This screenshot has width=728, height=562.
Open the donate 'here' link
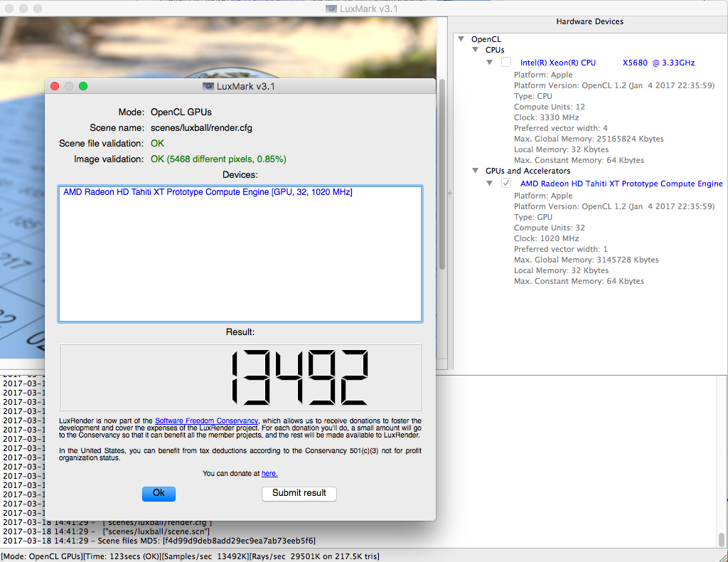coord(269,473)
